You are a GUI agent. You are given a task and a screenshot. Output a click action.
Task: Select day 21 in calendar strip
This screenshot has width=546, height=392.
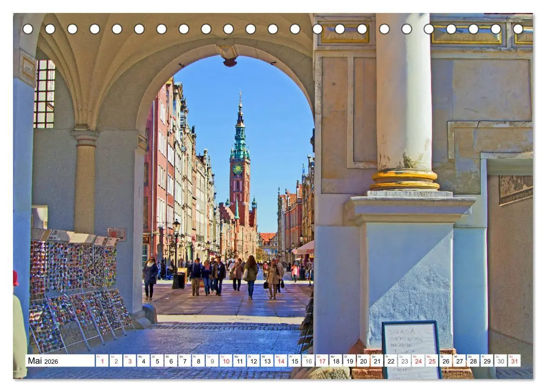pyautogui.click(x=377, y=361)
